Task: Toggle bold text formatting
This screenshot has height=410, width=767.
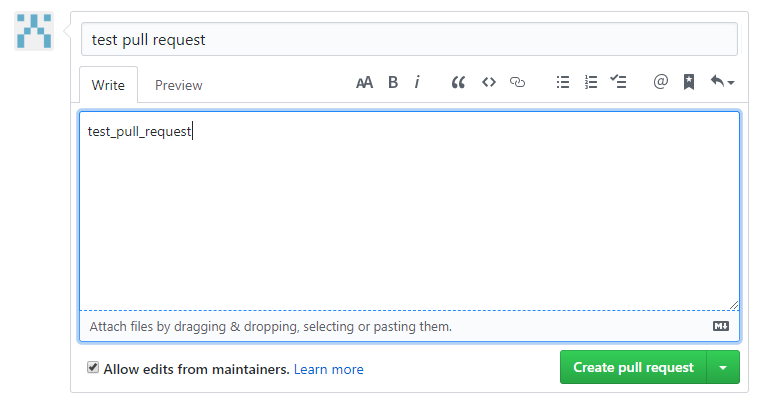Action: pyautogui.click(x=393, y=82)
